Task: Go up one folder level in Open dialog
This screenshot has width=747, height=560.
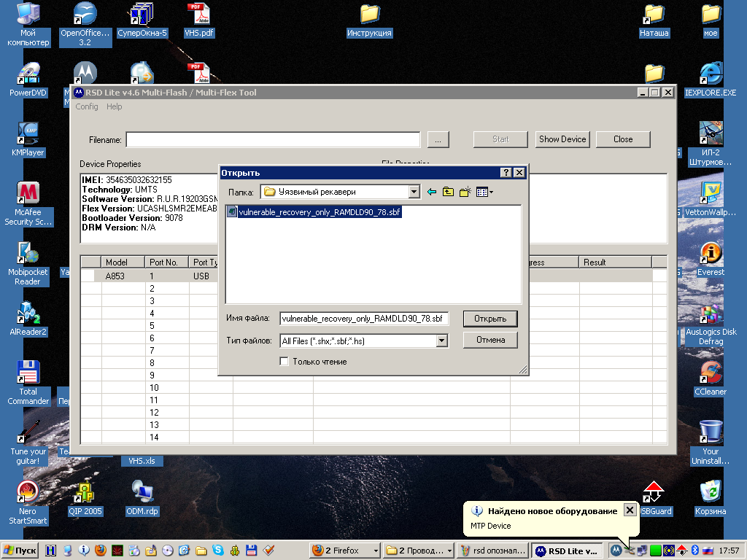Action: click(448, 192)
